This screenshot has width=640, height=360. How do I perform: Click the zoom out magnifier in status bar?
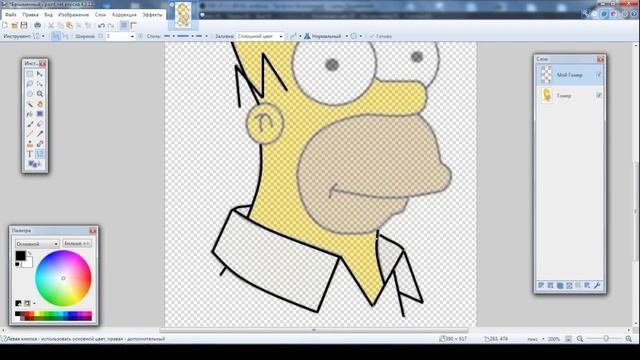[580, 339]
